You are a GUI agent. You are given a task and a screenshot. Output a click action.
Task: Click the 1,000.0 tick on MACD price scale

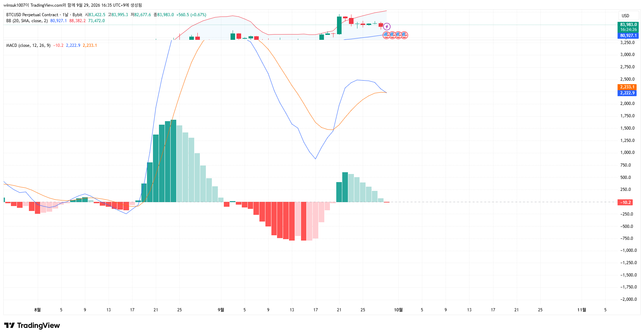627,153
